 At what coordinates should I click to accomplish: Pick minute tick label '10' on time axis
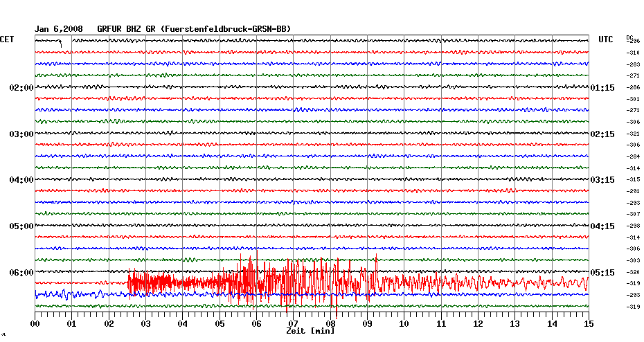404,324
